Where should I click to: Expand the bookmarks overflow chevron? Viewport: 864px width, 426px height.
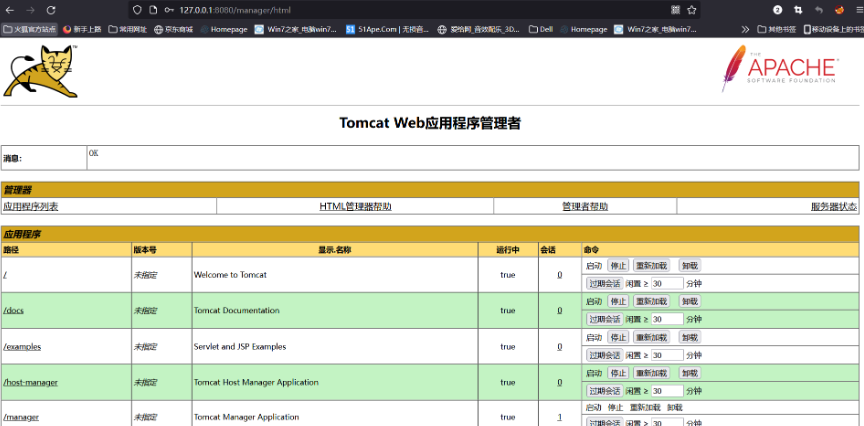745,29
